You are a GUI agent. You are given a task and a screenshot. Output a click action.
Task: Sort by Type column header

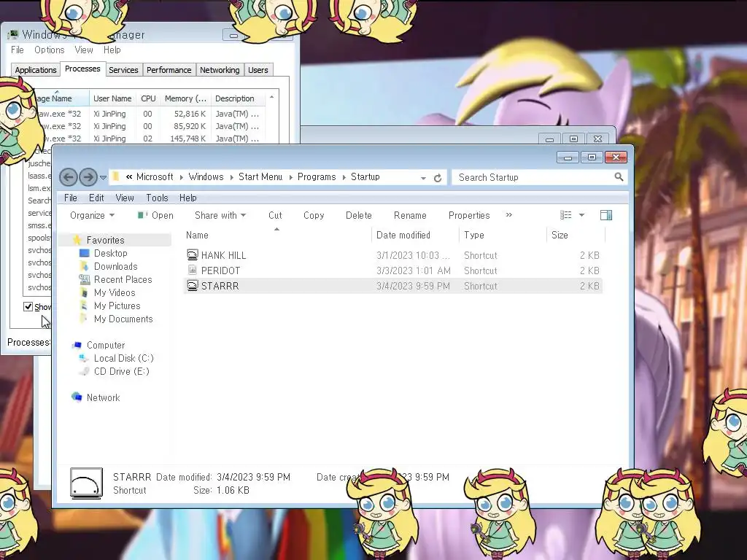[503, 235]
